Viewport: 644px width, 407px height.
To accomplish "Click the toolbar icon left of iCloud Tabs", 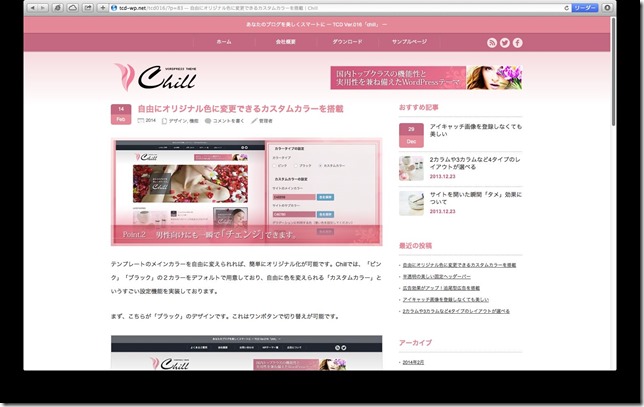I will [58, 8].
